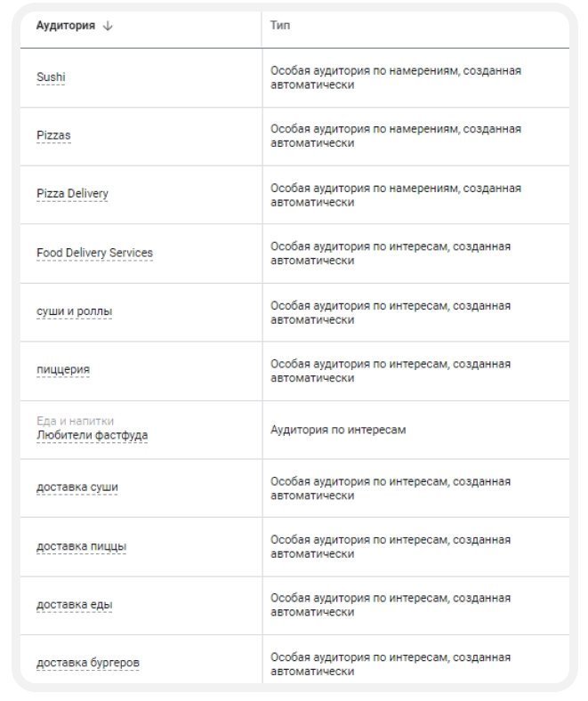Open the пиццерия audience
The height and width of the screenshot is (701, 588).
click(62, 369)
